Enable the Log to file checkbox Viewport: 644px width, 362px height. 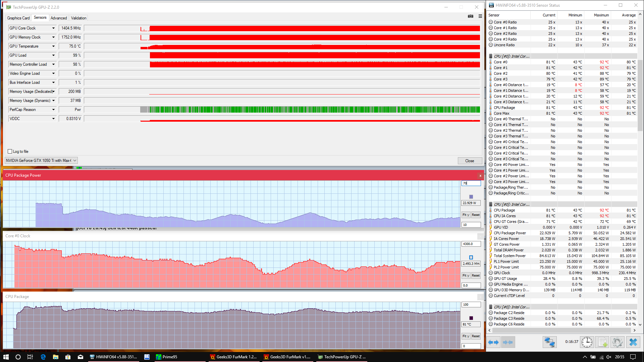coord(10,152)
